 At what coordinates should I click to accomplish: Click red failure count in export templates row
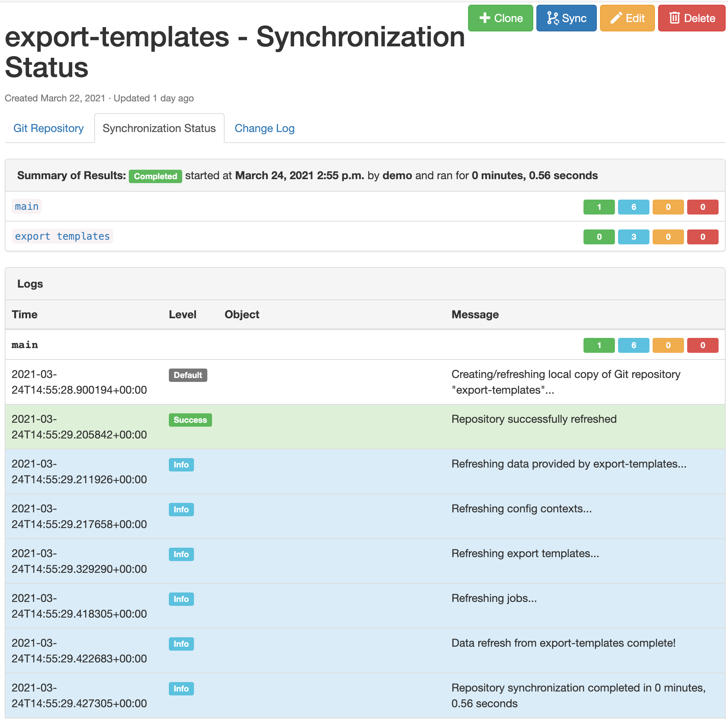click(703, 237)
